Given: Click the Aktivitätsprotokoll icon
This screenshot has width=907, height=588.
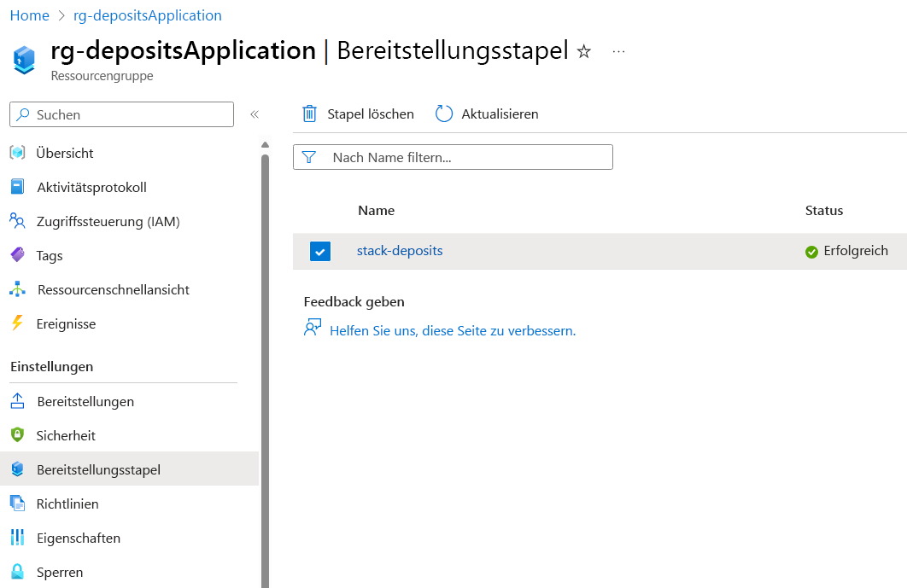Looking at the screenshot, I should pos(19,187).
